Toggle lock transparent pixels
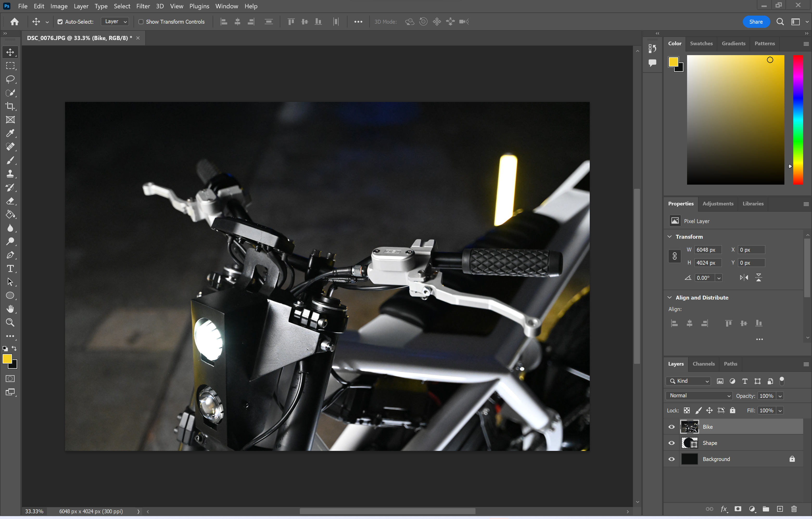Viewport: 812px width, 519px height. tap(687, 411)
